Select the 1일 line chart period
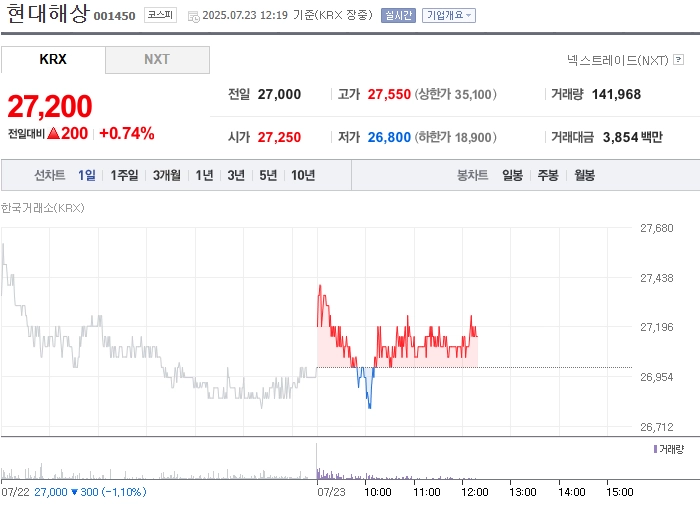 [87, 175]
